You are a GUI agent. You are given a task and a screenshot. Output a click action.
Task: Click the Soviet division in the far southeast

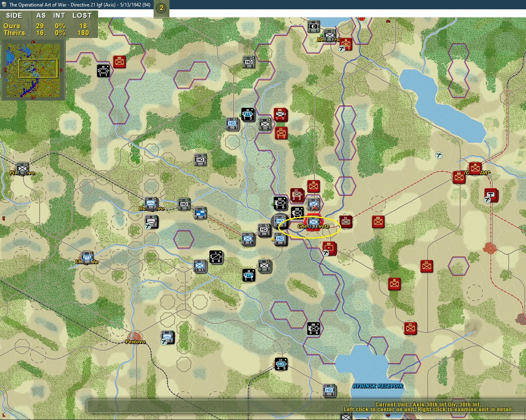click(410, 328)
